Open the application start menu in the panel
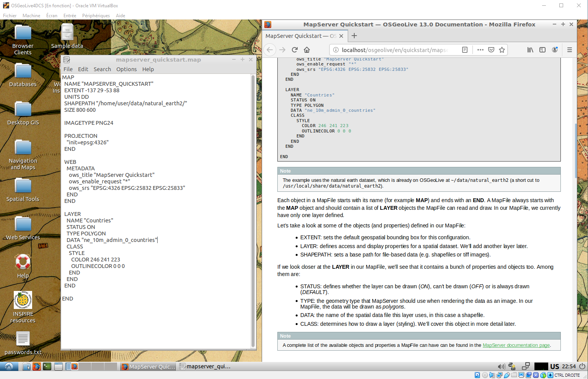 point(9,366)
